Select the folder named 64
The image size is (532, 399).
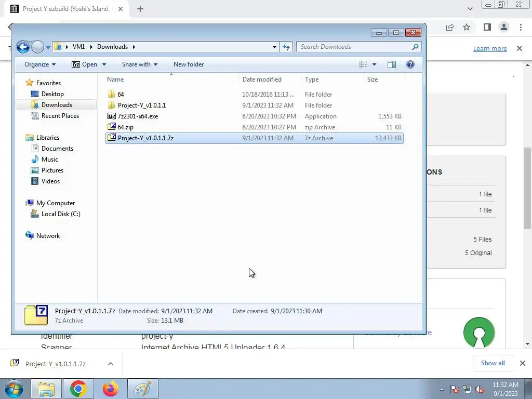click(255, 95)
